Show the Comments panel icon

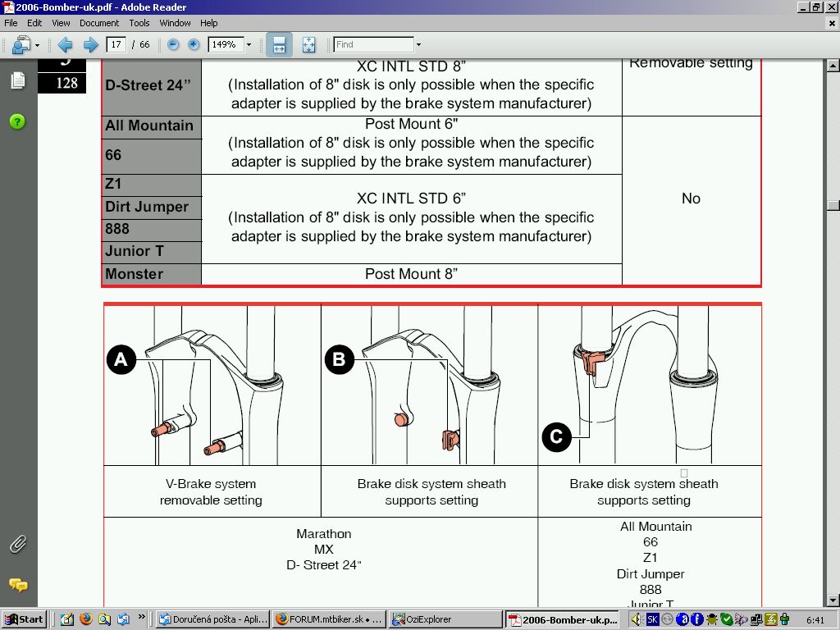coord(17,585)
